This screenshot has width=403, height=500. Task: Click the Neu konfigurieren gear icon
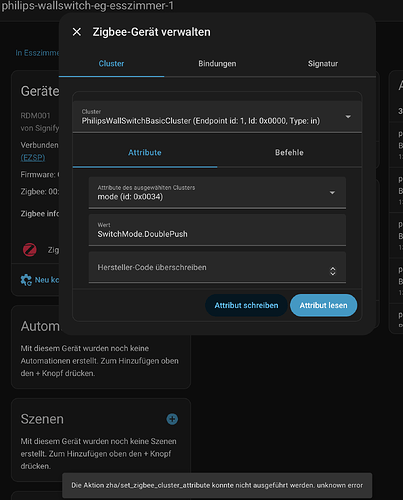click(26, 280)
